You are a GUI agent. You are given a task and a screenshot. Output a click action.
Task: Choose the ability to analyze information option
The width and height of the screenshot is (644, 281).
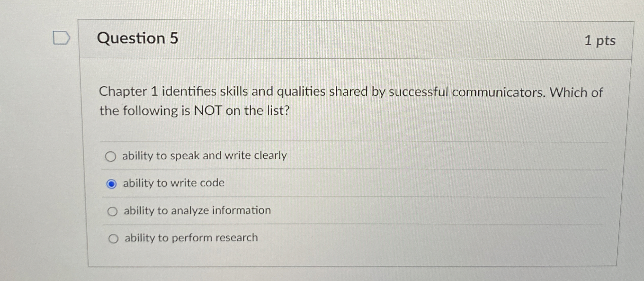[x=113, y=211]
